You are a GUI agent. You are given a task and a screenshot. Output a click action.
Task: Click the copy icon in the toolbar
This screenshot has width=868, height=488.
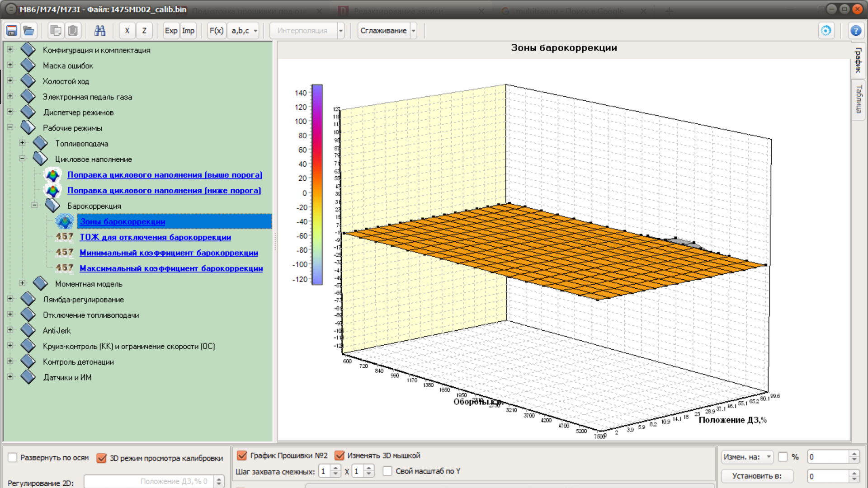(x=56, y=31)
